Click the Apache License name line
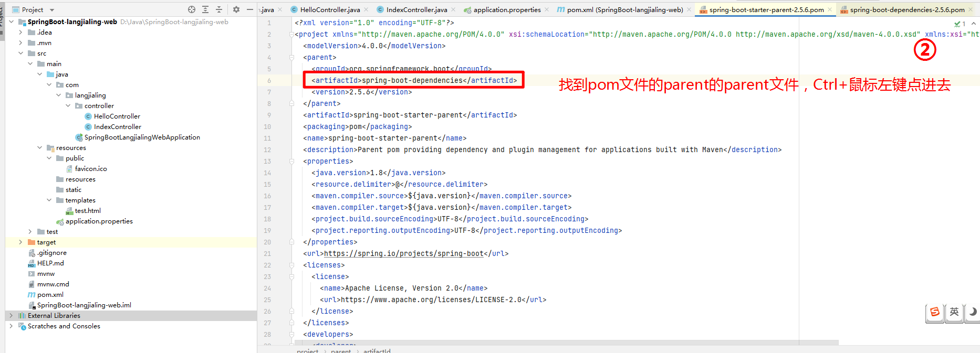 coord(403,288)
